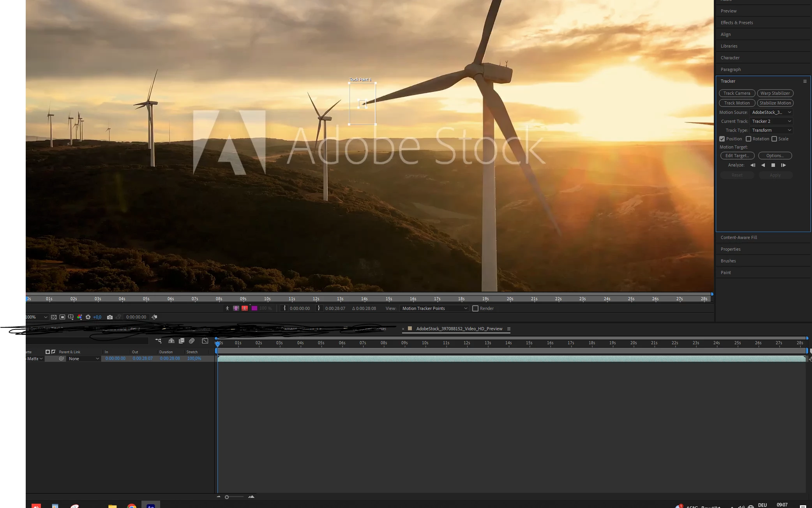Toggle the transparency grid icon

54,317
